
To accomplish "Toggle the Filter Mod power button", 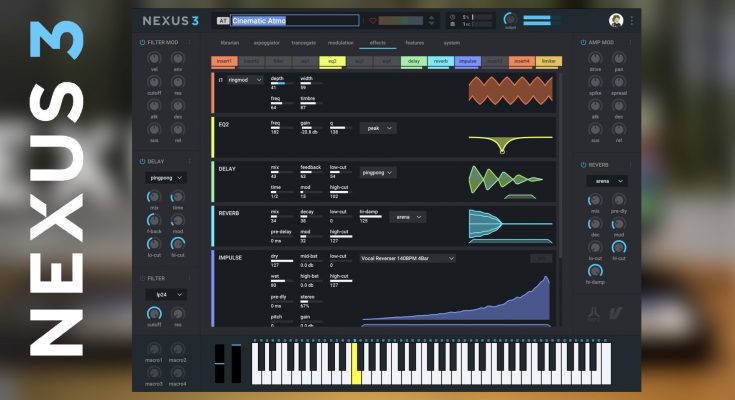I will (x=140, y=43).
